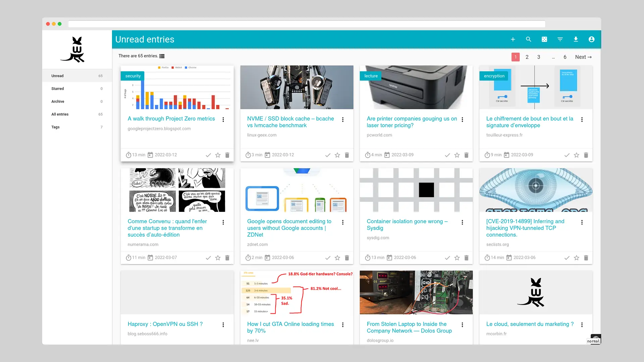Star the CVE-2019-14899 entry
The image size is (644, 362).
[x=576, y=258]
